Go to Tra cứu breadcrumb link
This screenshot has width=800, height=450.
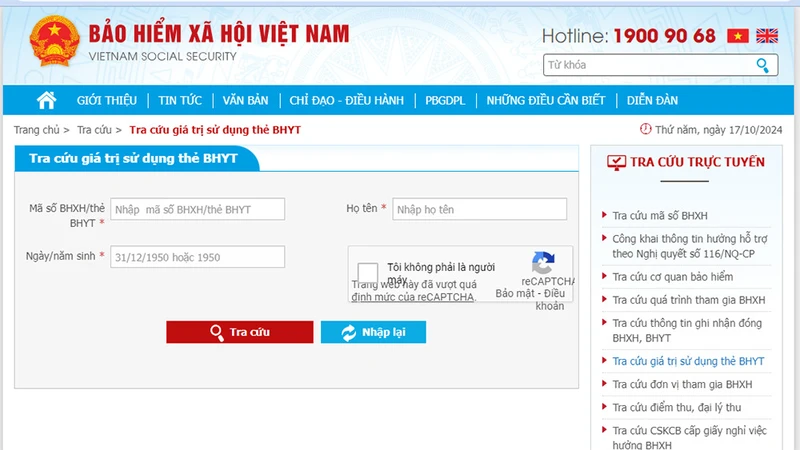(x=94, y=130)
